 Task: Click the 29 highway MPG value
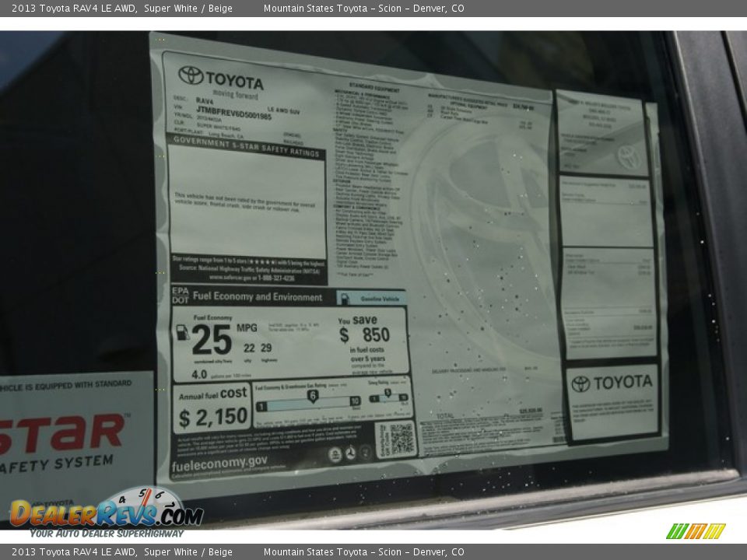tap(266, 348)
